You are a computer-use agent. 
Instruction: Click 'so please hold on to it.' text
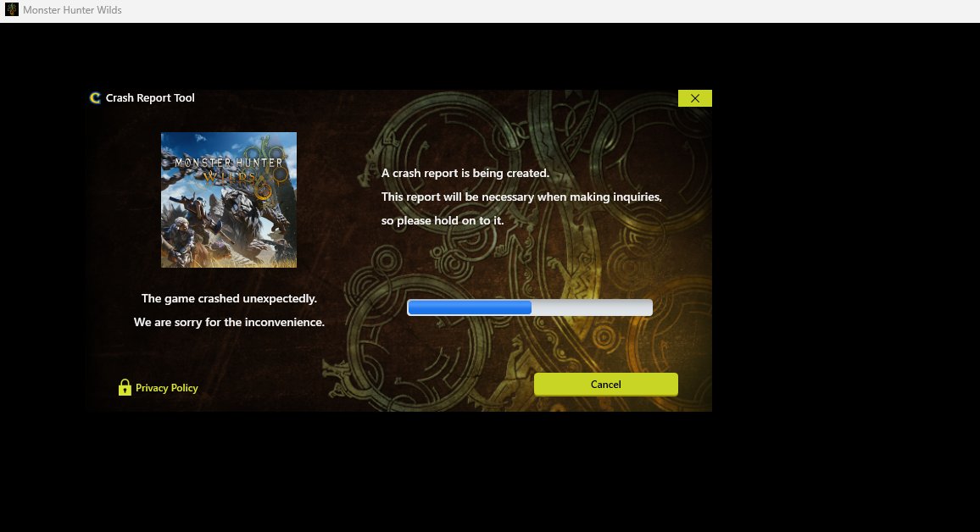pyautogui.click(x=443, y=220)
